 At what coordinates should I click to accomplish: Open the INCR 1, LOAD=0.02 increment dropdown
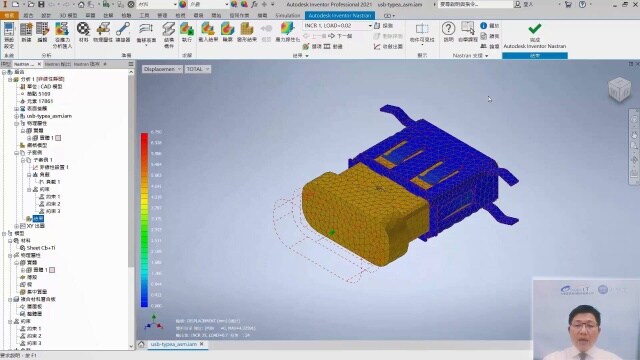[x=338, y=26]
